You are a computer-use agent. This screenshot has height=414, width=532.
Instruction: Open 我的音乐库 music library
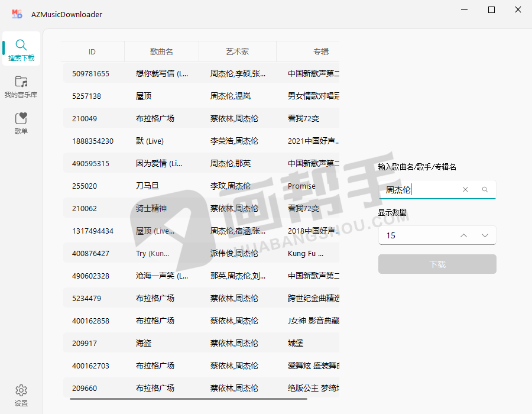21,86
